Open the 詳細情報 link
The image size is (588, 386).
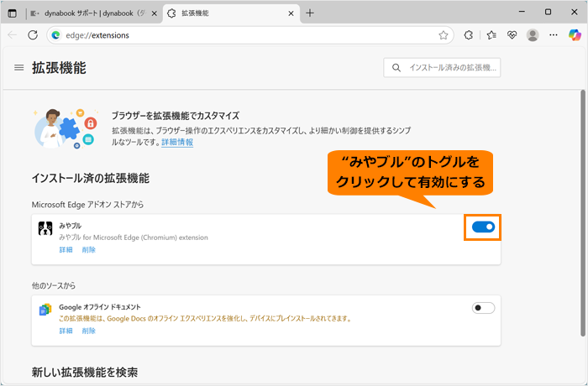(177, 142)
